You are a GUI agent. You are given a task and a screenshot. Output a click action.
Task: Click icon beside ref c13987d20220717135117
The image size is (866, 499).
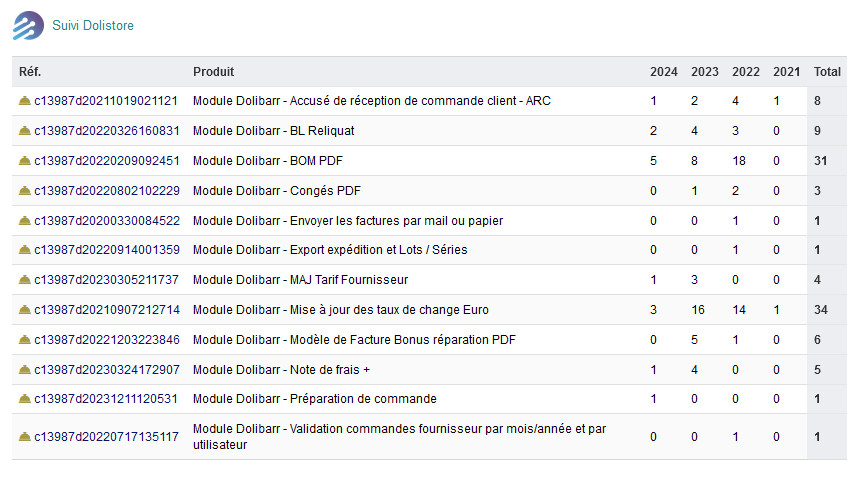tap(25, 437)
